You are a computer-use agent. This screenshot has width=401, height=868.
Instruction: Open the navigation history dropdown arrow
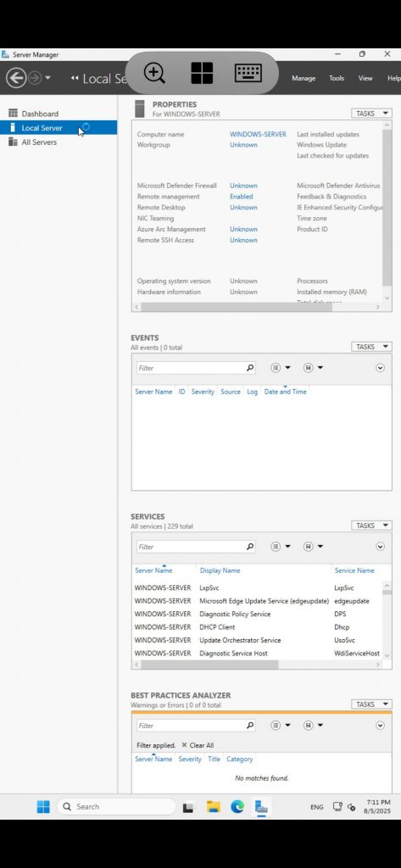click(x=47, y=78)
